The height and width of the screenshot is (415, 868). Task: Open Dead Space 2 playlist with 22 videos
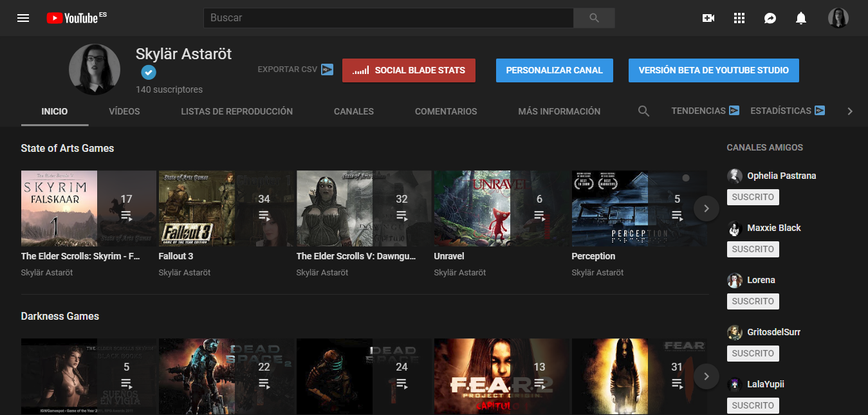click(x=226, y=376)
